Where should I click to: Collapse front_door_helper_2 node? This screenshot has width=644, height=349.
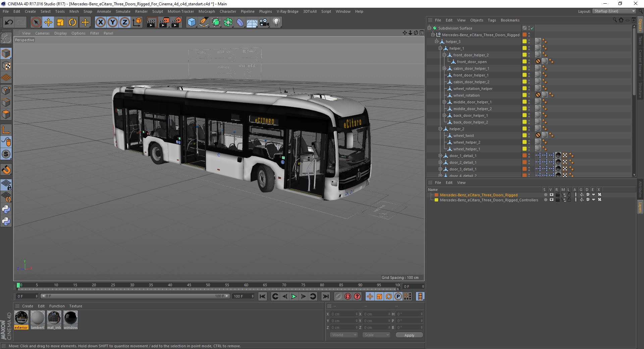tap(444, 55)
